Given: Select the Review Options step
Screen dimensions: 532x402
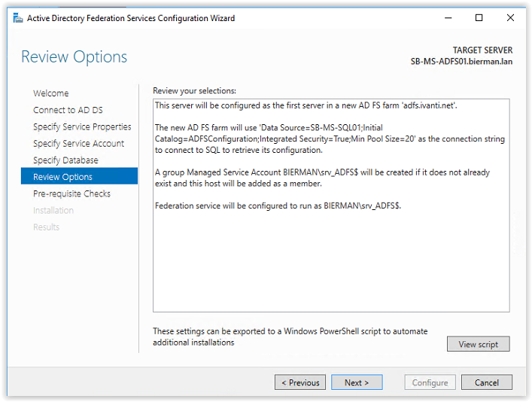Looking at the screenshot, I should click(x=80, y=176).
